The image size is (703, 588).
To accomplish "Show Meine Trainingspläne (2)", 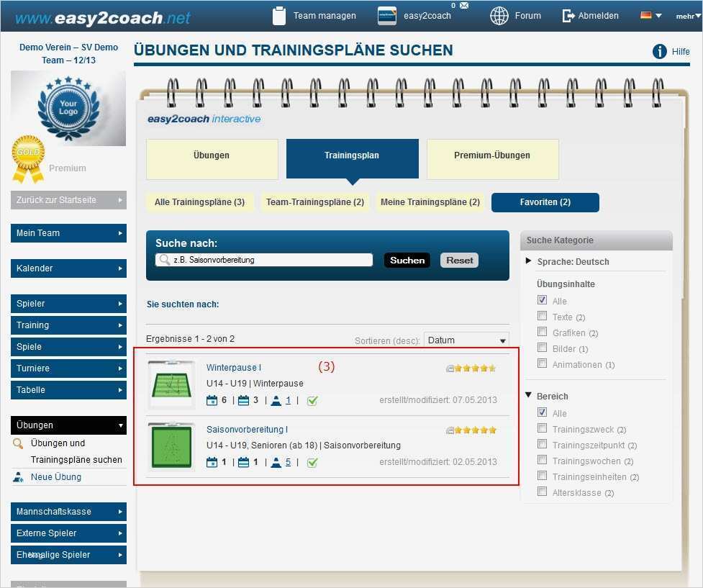I will [430, 202].
